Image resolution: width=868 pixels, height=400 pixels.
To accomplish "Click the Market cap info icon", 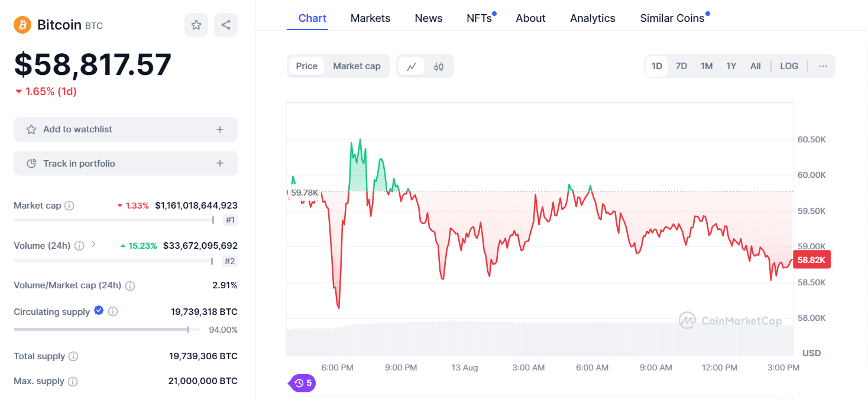I will tap(70, 205).
